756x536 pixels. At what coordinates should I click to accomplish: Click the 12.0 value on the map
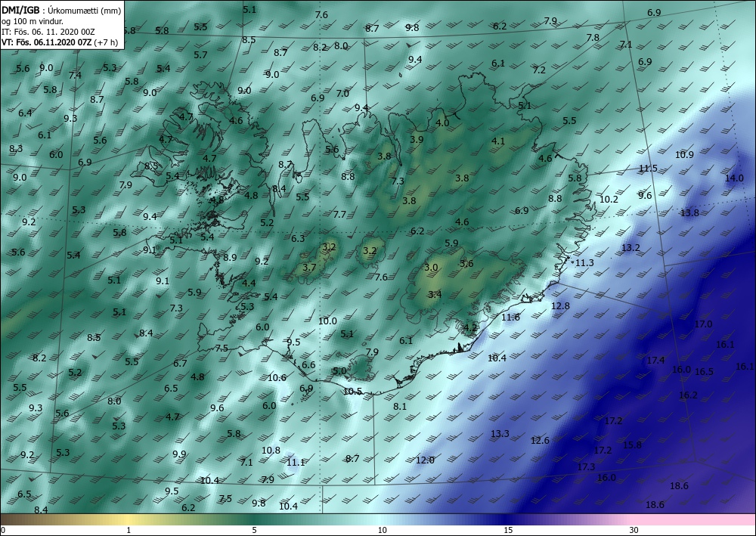point(425,460)
